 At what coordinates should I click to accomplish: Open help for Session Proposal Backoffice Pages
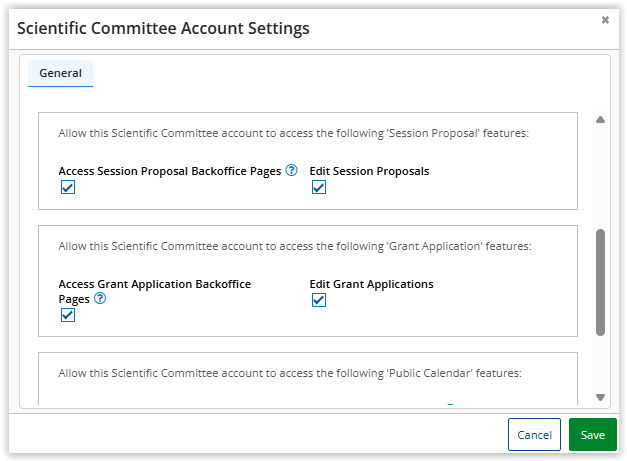(292, 171)
